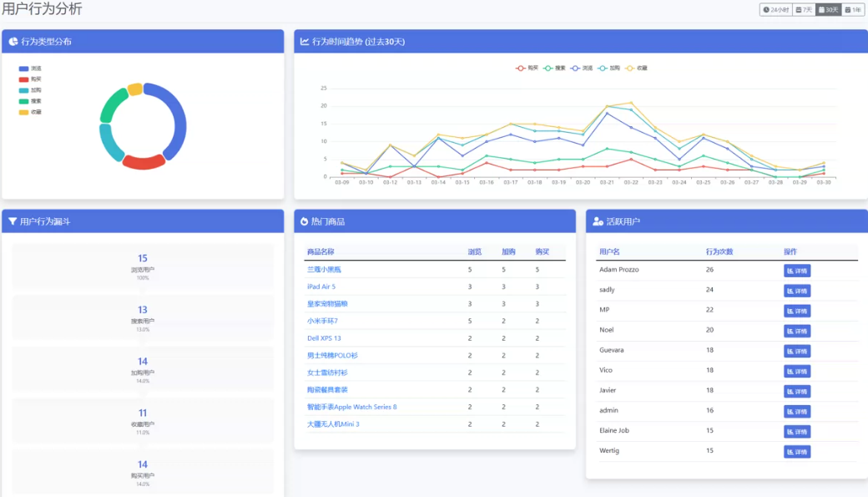
Task: Open the 男士纯棉POLO衫 product link
Action: click(332, 355)
